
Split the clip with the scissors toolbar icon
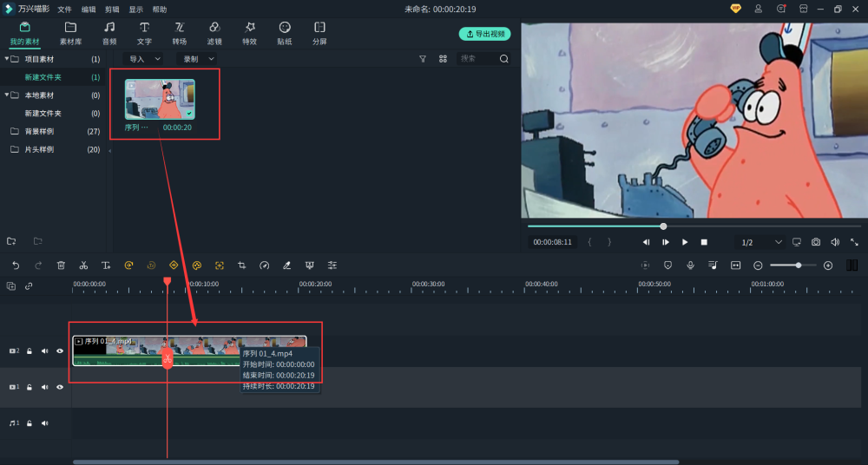(83, 265)
